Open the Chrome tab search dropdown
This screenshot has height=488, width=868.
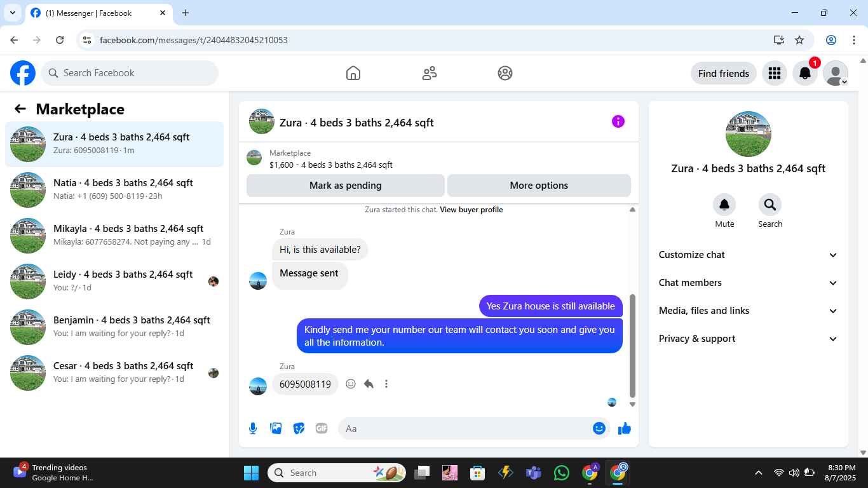(x=12, y=13)
